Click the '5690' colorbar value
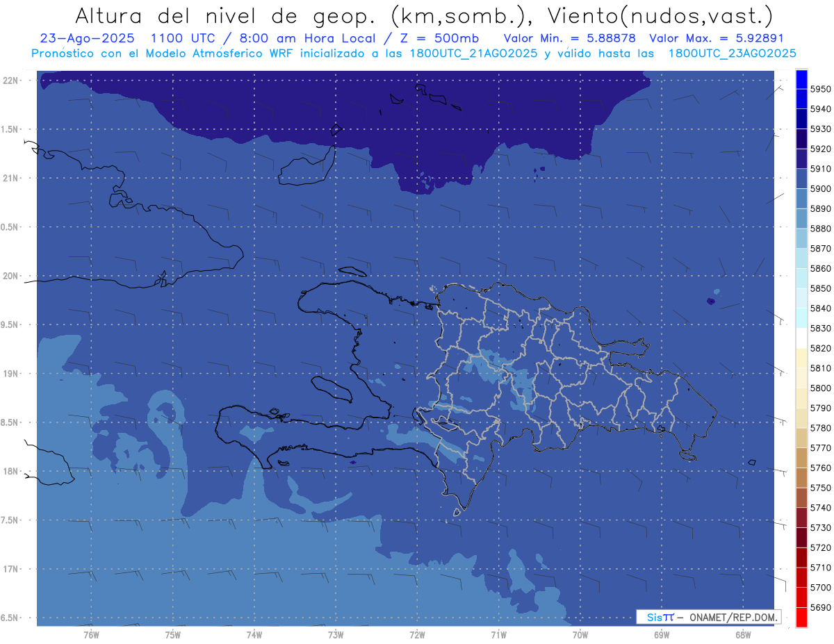 click(x=821, y=607)
